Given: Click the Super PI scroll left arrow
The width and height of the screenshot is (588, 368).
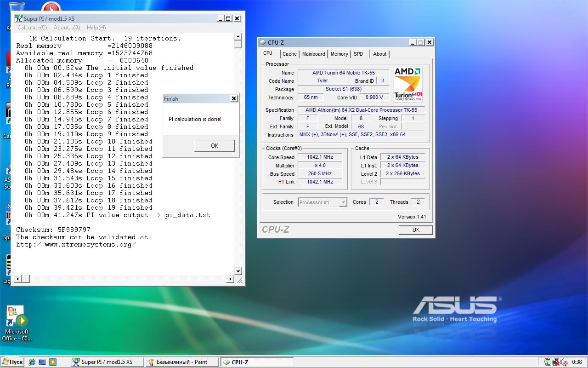Looking at the screenshot, I should [18, 279].
